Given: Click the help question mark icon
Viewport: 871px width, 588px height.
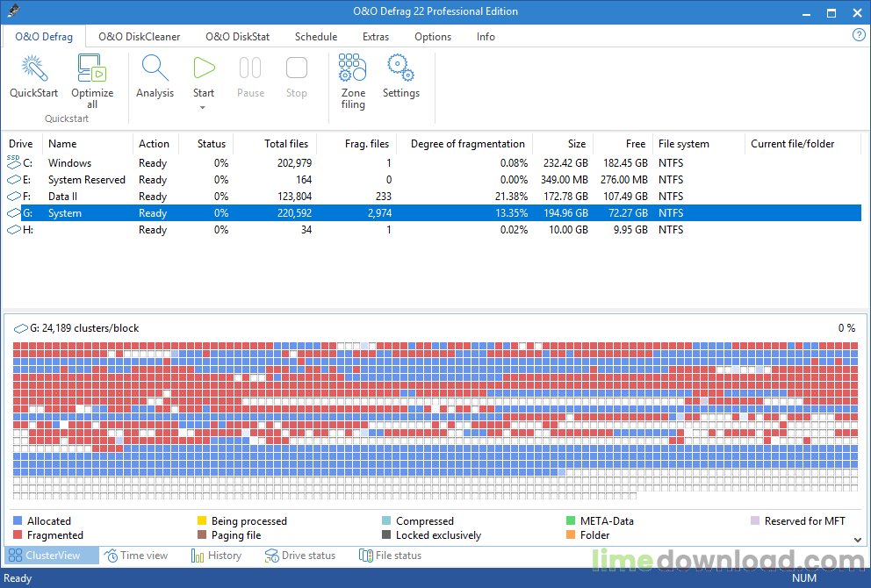Looking at the screenshot, I should [x=859, y=35].
